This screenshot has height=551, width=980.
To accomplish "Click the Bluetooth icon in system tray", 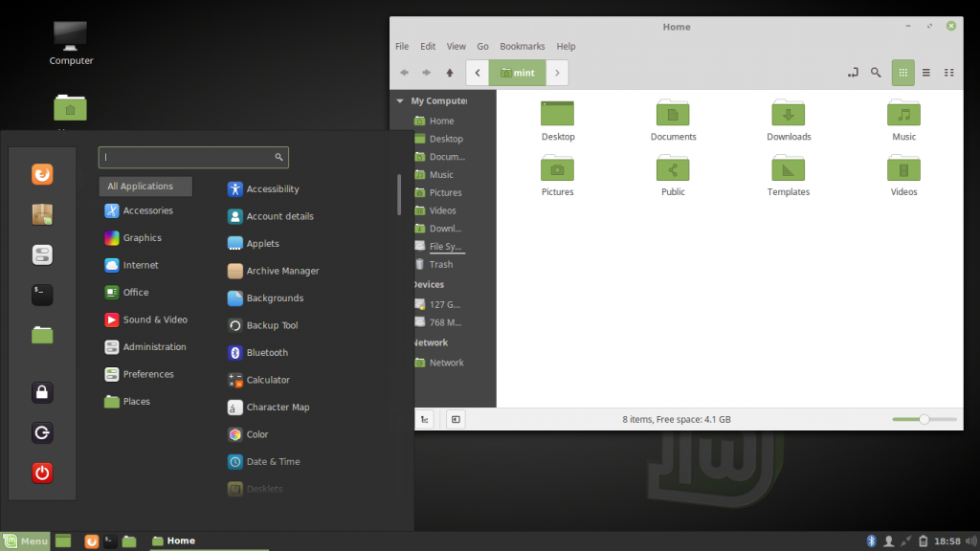I will (871, 540).
